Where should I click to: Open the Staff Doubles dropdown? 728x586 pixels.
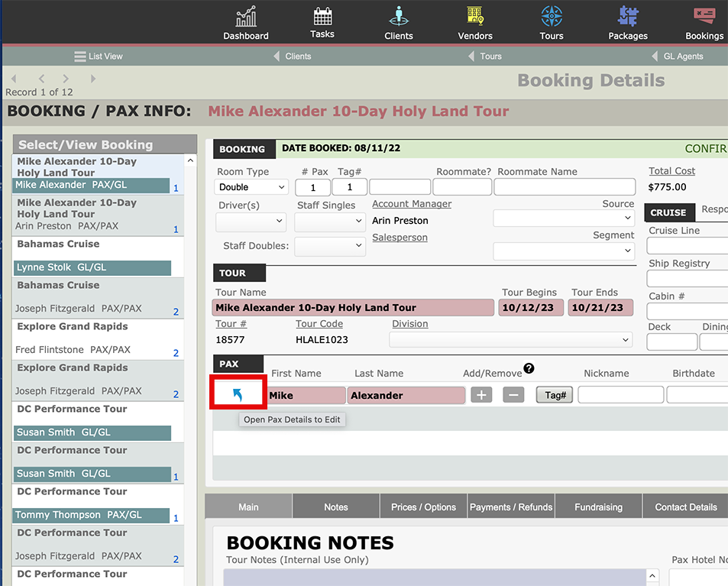pos(330,246)
